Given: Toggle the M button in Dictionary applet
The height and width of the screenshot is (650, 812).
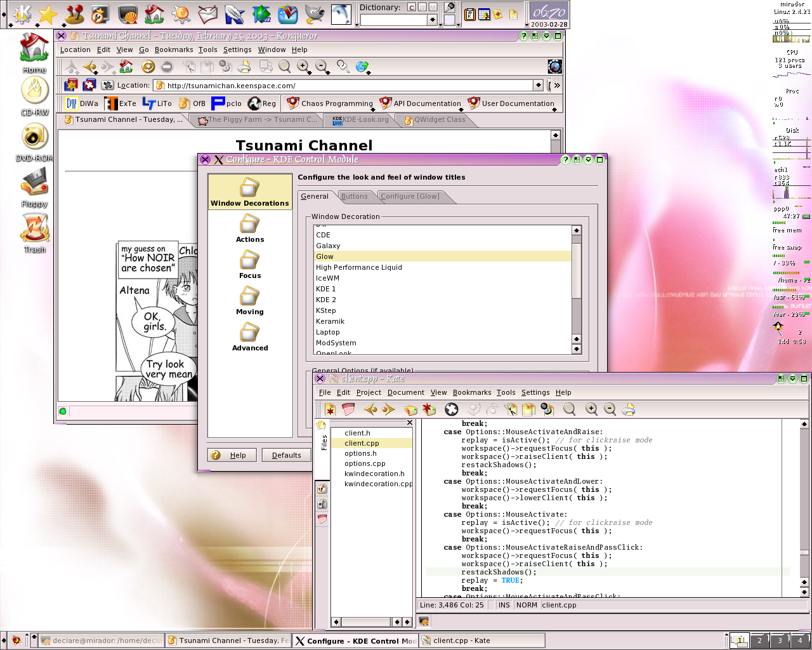Looking at the screenshot, I should pyautogui.click(x=433, y=8).
